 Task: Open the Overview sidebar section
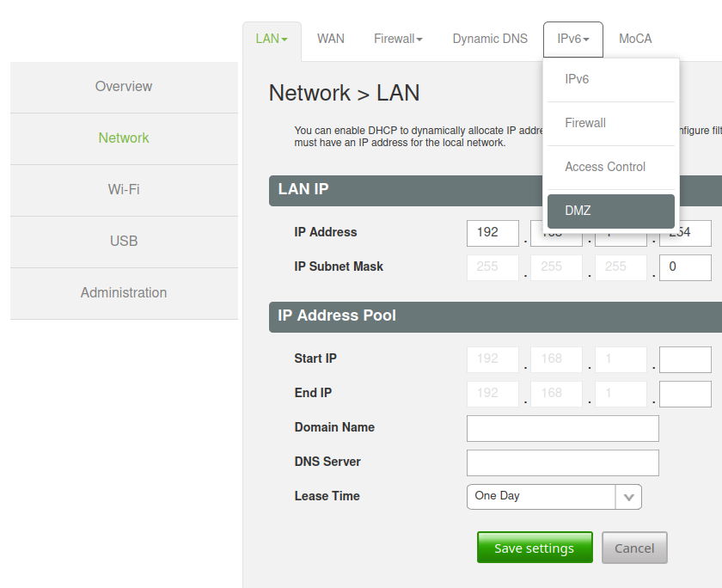click(124, 87)
